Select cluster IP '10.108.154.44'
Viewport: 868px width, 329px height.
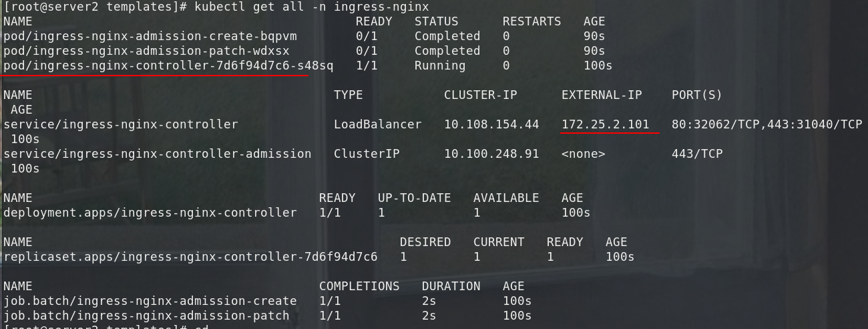tap(491, 124)
